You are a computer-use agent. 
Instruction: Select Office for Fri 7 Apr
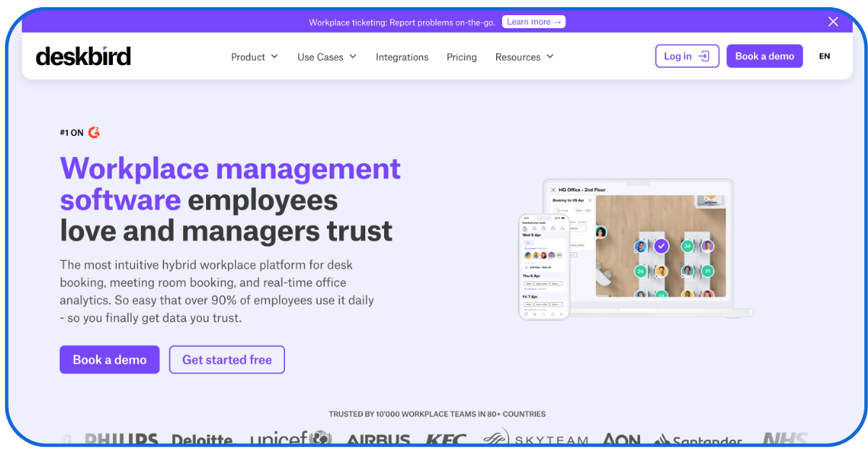(528, 304)
